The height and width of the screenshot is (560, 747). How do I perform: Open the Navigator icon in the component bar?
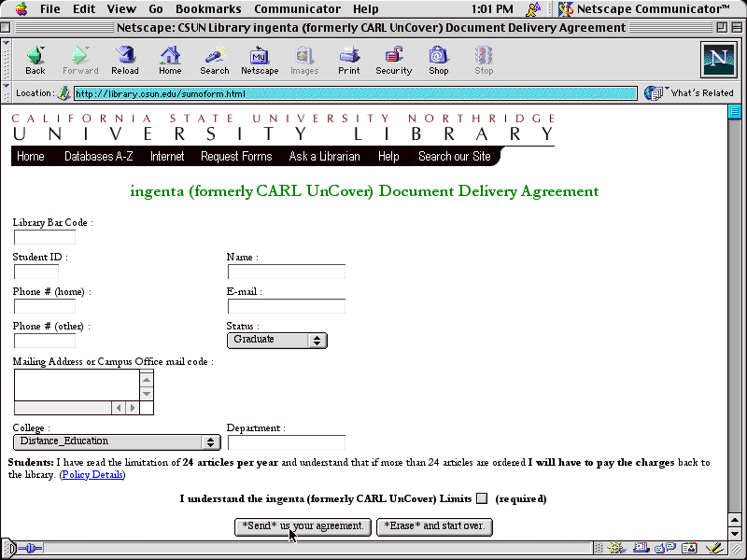click(616, 548)
